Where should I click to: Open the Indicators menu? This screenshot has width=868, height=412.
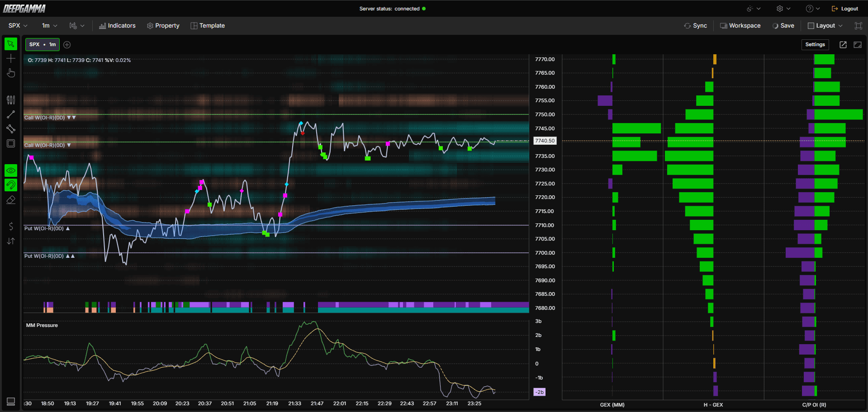point(117,26)
